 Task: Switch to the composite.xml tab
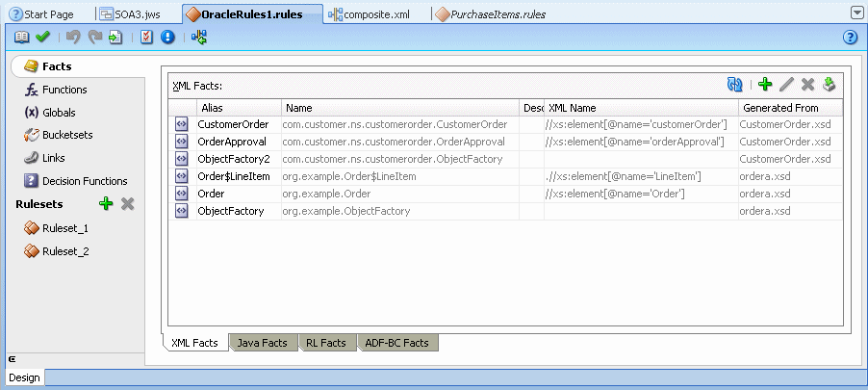coord(370,14)
